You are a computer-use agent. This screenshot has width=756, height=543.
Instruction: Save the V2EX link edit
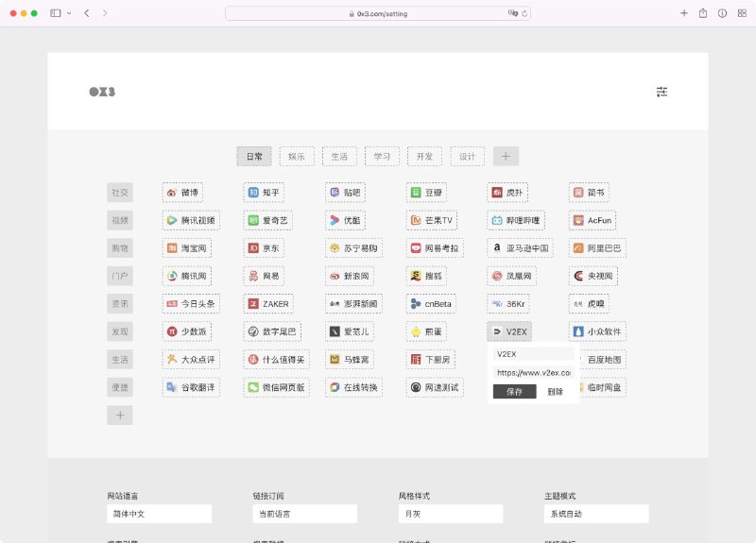click(514, 392)
